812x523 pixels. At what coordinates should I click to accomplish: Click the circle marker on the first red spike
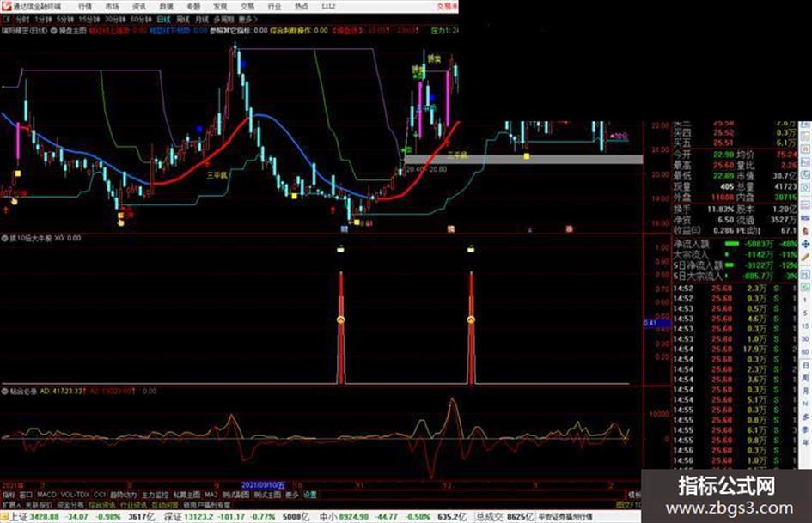[x=341, y=320]
